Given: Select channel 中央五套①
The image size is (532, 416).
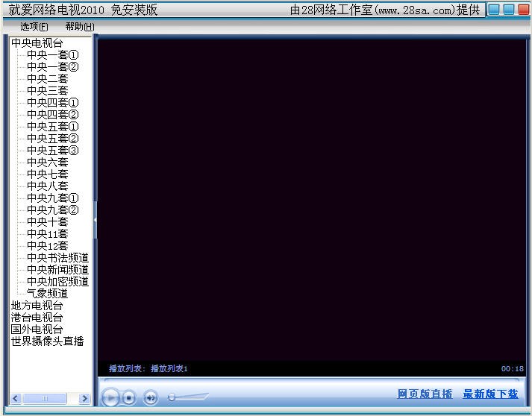Looking at the screenshot, I should pos(52,127).
